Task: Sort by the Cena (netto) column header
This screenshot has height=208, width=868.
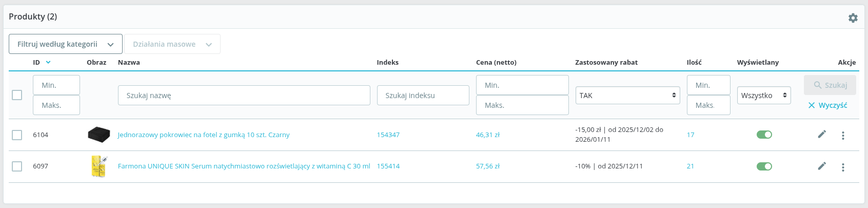Action: click(x=496, y=62)
